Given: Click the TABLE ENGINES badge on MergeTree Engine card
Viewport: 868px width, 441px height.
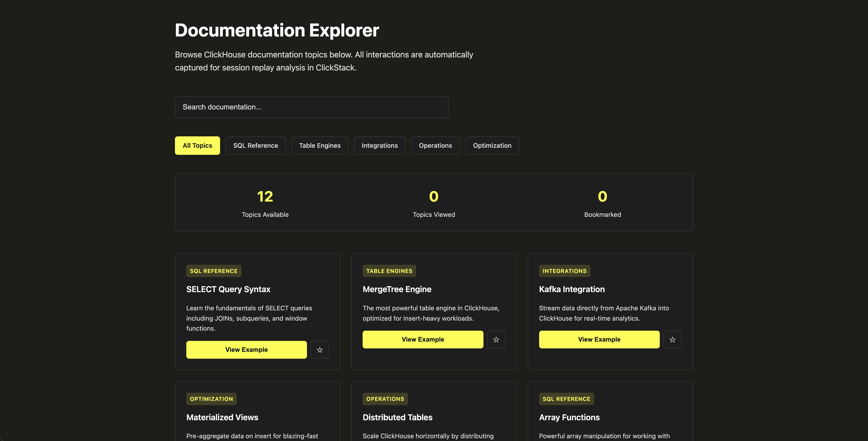Looking at the screenshot, I should [389, 270].
